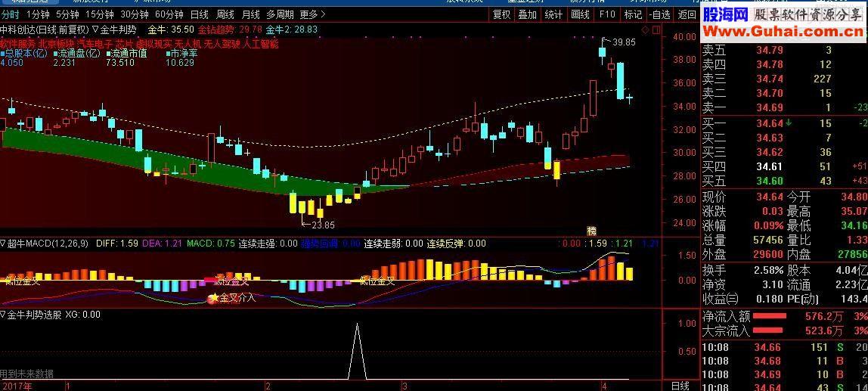
Task: Click the 返回 back button
Action: (687, 15)
